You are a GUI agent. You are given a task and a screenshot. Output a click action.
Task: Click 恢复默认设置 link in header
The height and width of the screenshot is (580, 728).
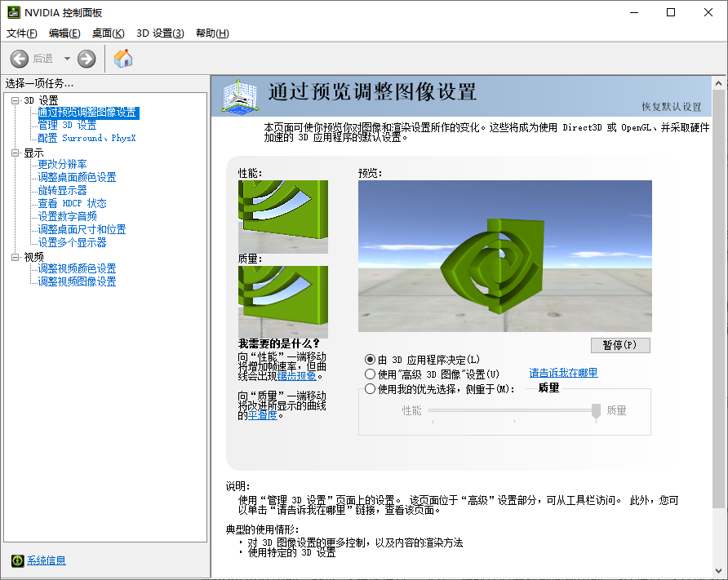pos(672,107)
